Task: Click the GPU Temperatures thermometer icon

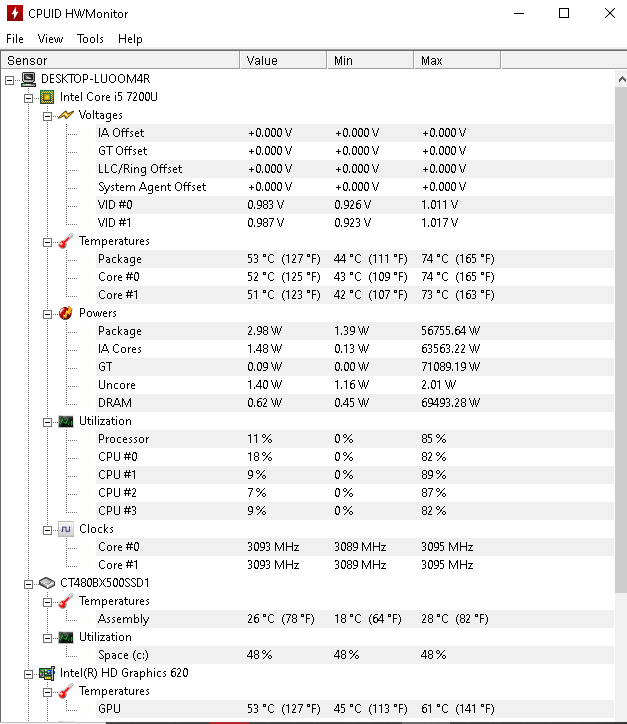Action: [66, 691]
